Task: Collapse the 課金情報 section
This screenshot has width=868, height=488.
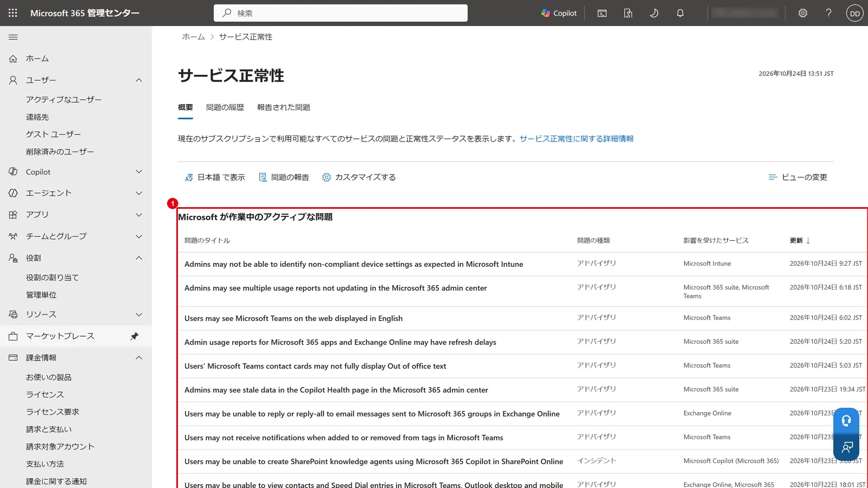Action: [x=139, y=358]
